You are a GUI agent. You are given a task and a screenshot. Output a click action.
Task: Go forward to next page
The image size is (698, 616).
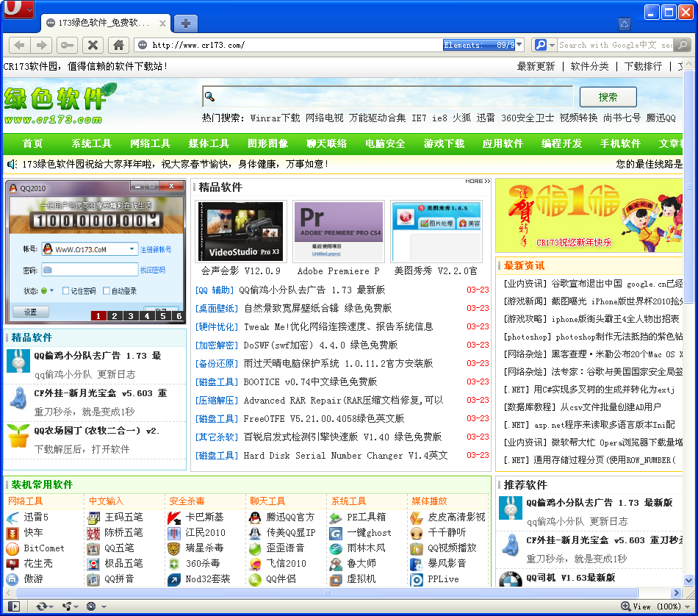pyautogui.click(x=42, y=45)
